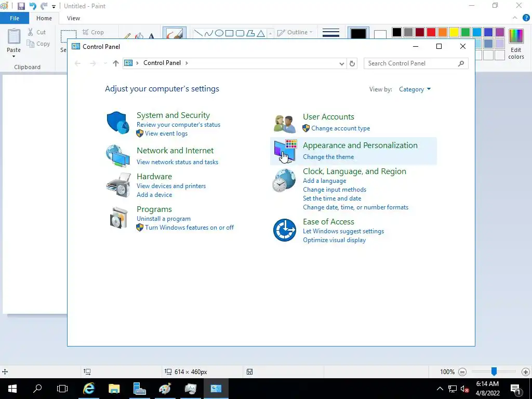Choose the oval shape in Paint
The height and width of the screenshot is (399, 532).
[219, 33]
